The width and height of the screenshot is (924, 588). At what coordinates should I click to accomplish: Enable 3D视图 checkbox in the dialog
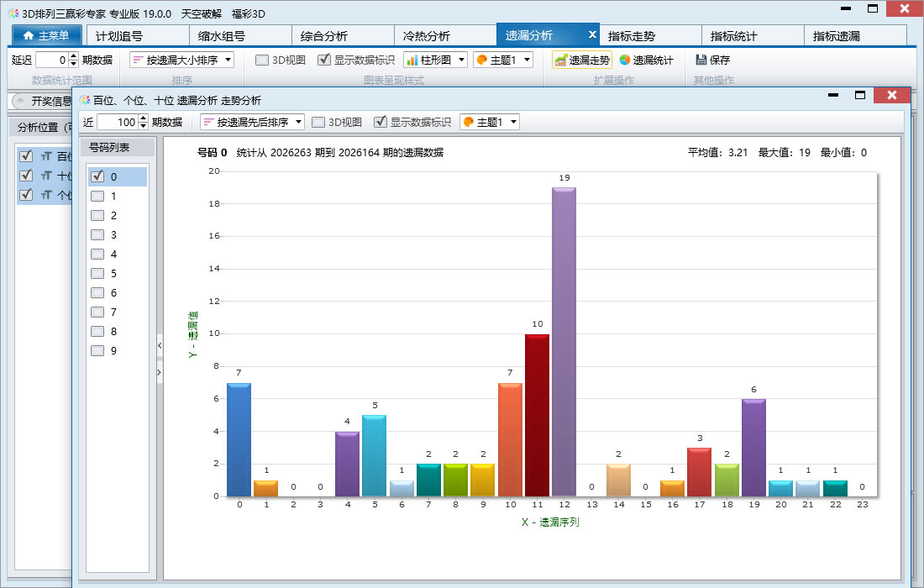[x=318, y=122]
